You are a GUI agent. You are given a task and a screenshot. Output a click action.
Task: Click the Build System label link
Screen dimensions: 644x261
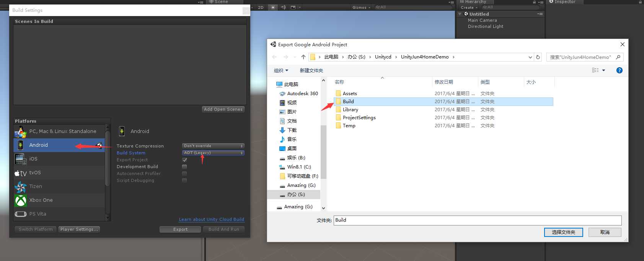[x=131, y=153]
